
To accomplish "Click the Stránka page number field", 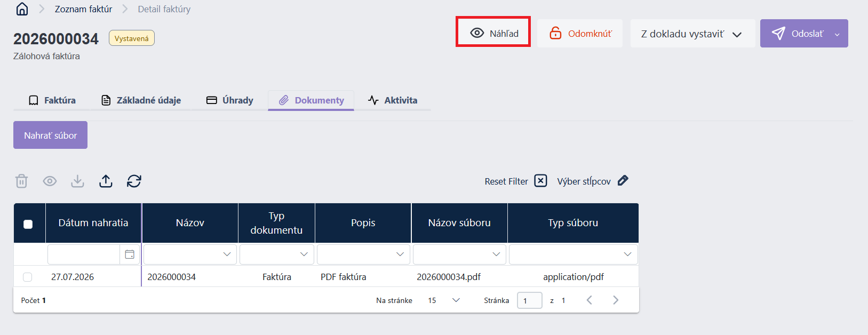I will [x=530, y=301].
